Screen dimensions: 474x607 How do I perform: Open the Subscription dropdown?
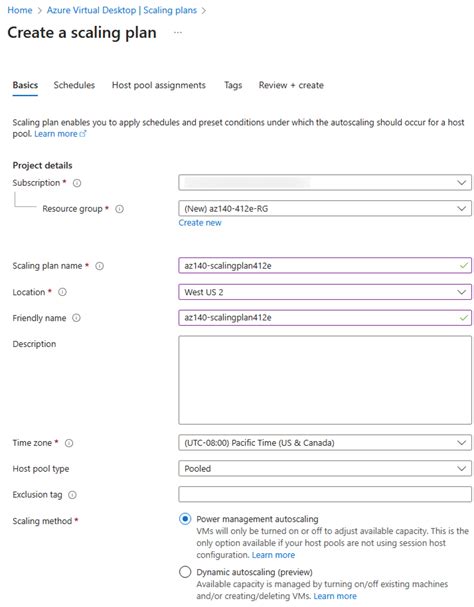click(325, 182)
